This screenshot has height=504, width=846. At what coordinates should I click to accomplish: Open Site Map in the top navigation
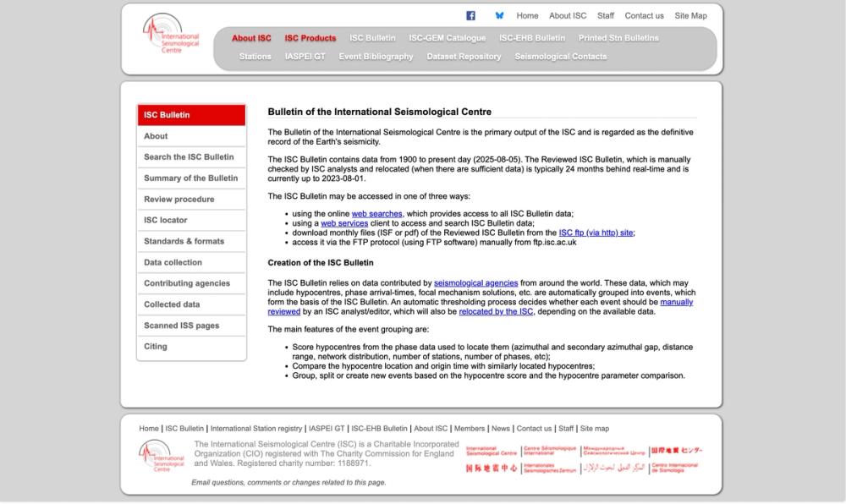(x=690, y=15)
